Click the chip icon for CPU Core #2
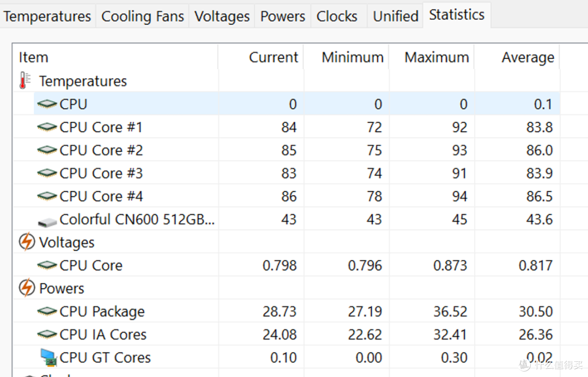 [47, 150]
